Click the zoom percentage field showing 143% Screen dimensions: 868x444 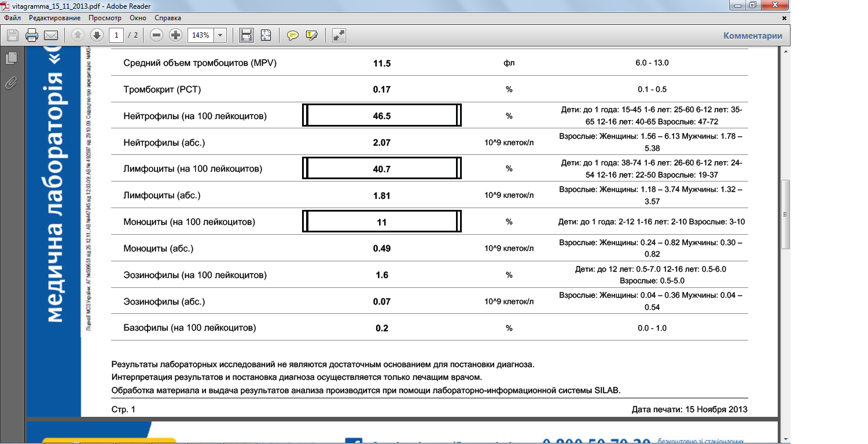point(201,35)
